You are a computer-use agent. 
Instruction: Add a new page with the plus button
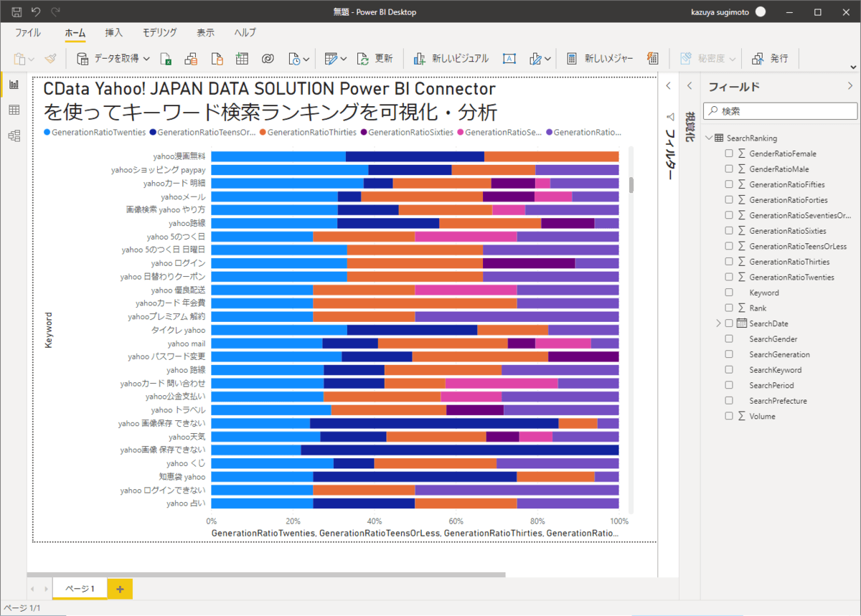click(121, 588)
